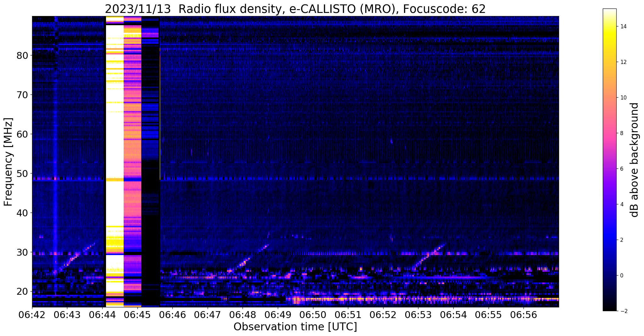Click the blue region of the colorbar near 2
This screenshot has height=336, width=644.
click(x=609, y=240)
